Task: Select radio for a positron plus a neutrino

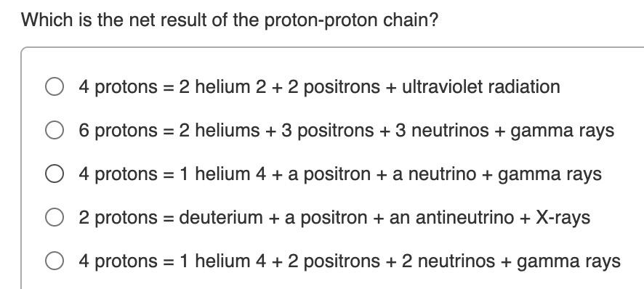Action: point(55,174)
